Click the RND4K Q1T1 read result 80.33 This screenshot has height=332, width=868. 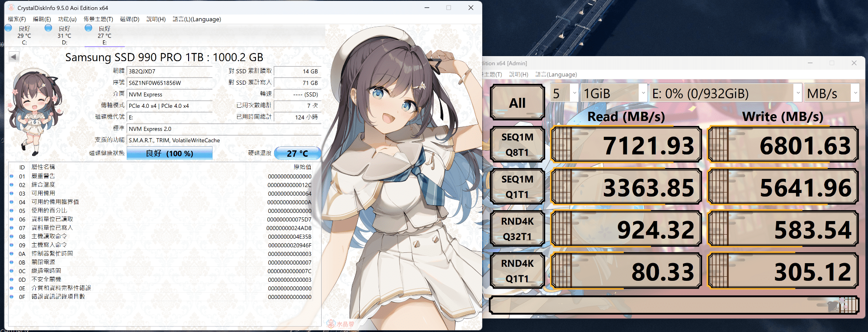pyautogui.click(x=626, y=271)
